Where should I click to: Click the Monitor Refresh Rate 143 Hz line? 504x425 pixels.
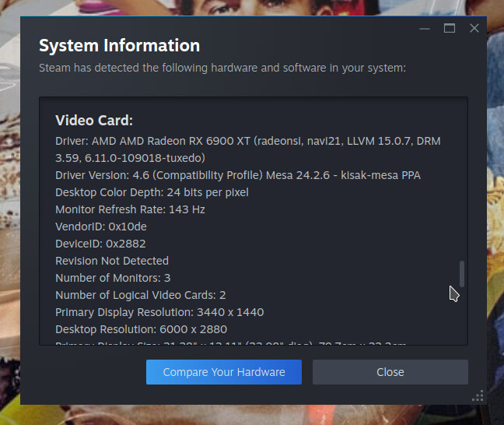[x=130, y=209]
